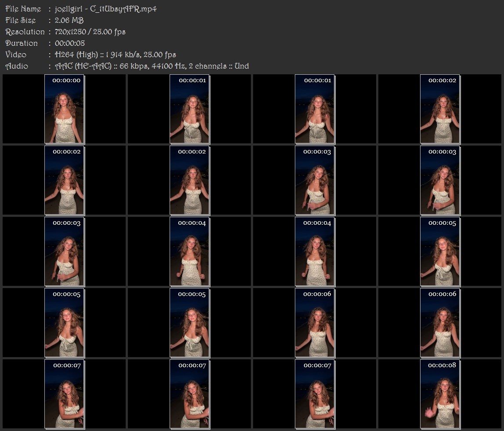Click the Resolution label
The height and width of the screenshot is (431, 504).
pyautogui.click(x=25, y=32)
